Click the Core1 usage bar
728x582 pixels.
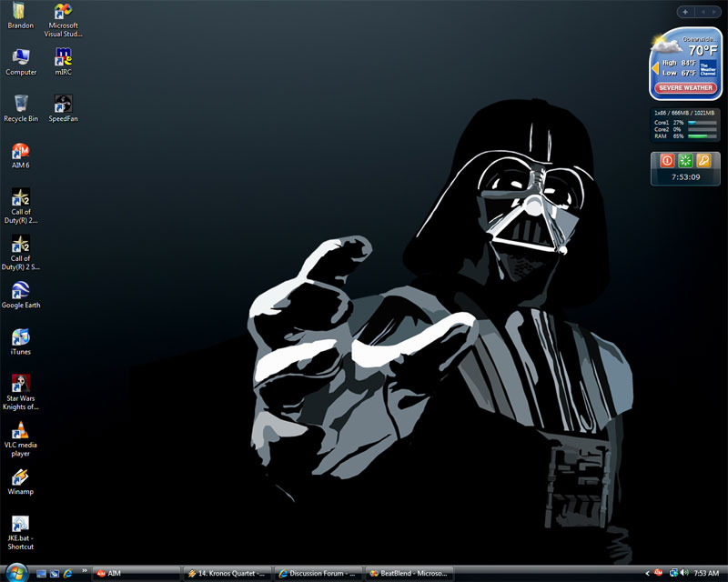(x=702, y=123)
